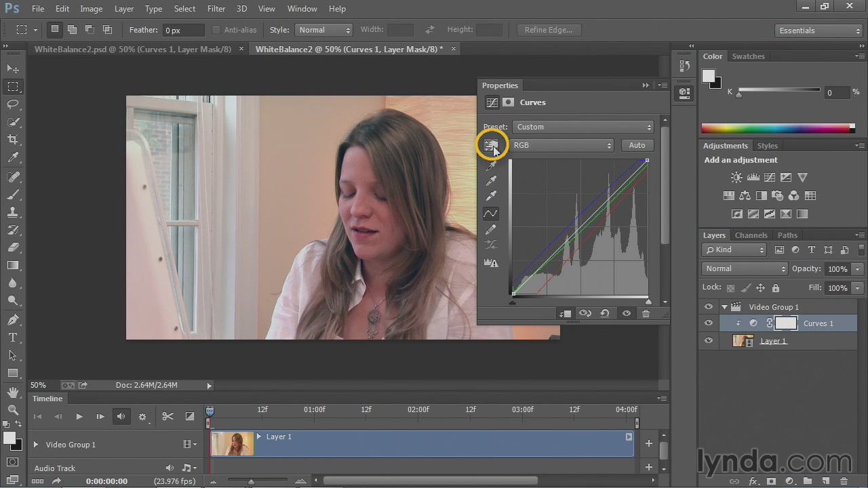Image resolution: width=868 pixels, height=488 pixels.
Task: Delete the adjustment layer using trash icon in Properties
Action: coord(646,313)
